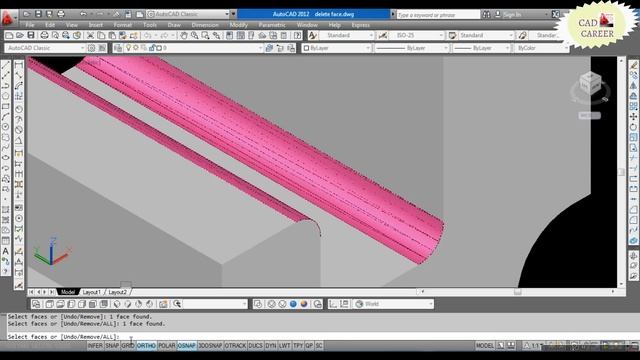
Task: Open the File menu
Action: 30,25
